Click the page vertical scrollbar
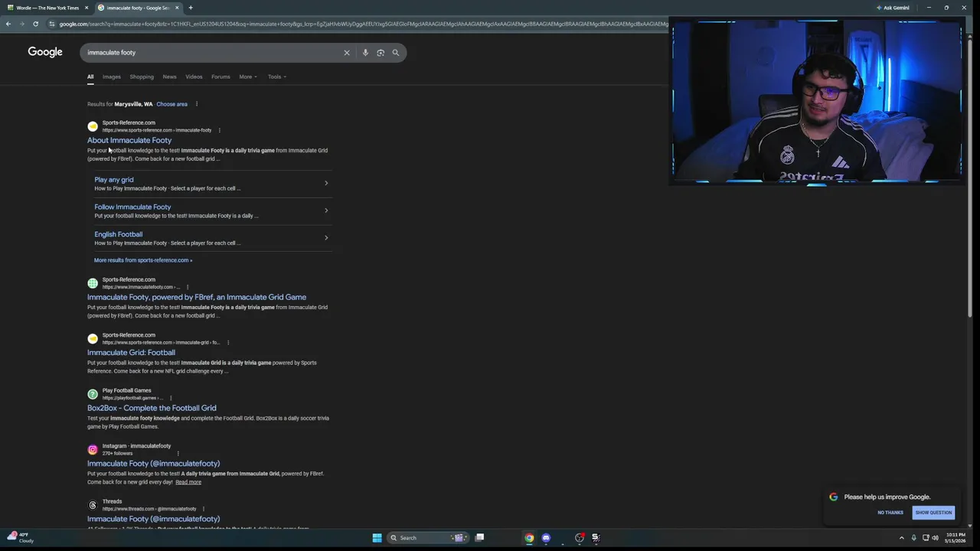 click(972, 176)
